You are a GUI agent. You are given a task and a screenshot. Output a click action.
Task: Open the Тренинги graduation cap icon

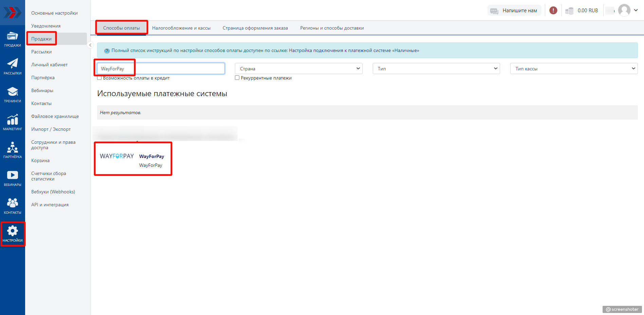point(13,94)
